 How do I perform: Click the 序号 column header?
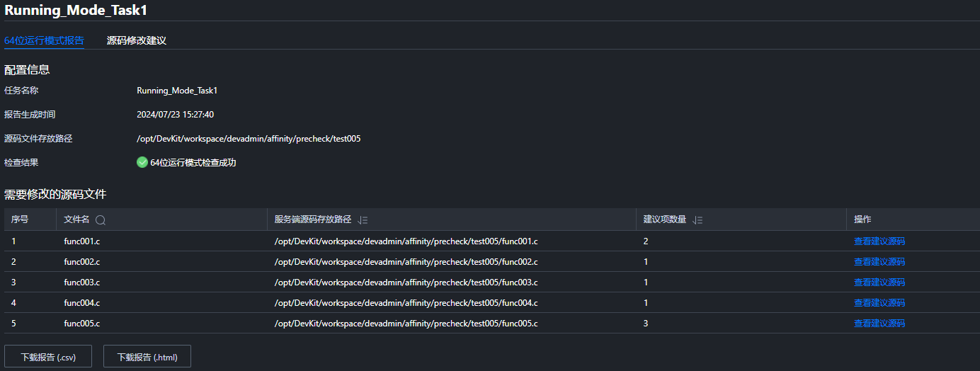tap(30, 219)
